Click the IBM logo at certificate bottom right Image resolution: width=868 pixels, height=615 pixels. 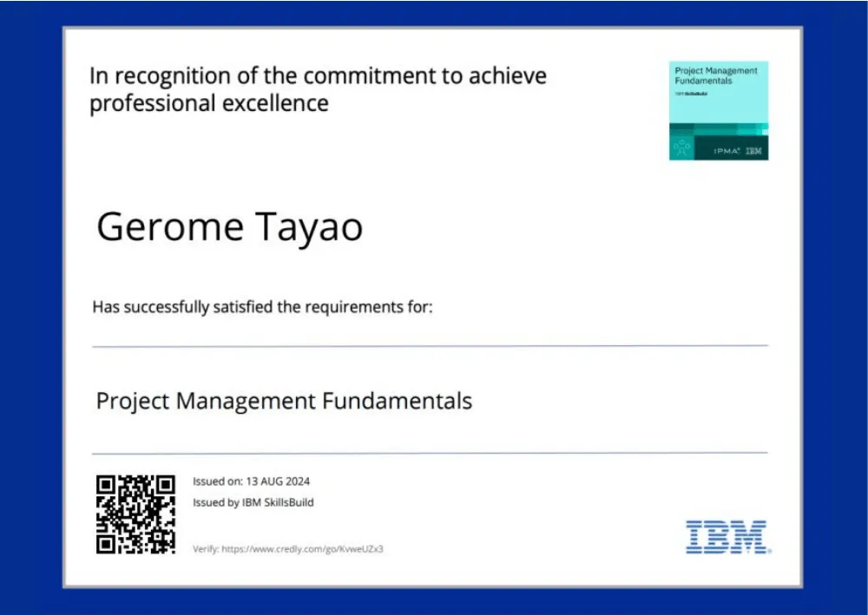pyautogui.click(x=726, y=537)
